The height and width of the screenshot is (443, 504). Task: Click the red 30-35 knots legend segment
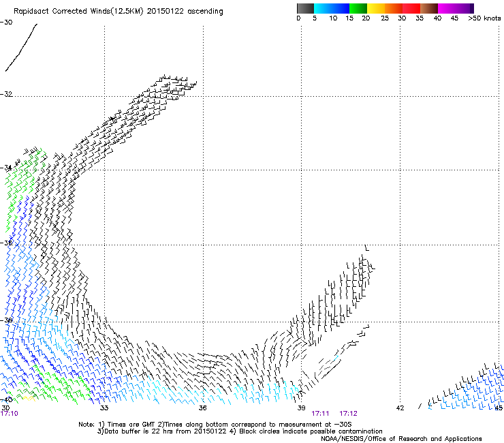click(x=411, y=8)
